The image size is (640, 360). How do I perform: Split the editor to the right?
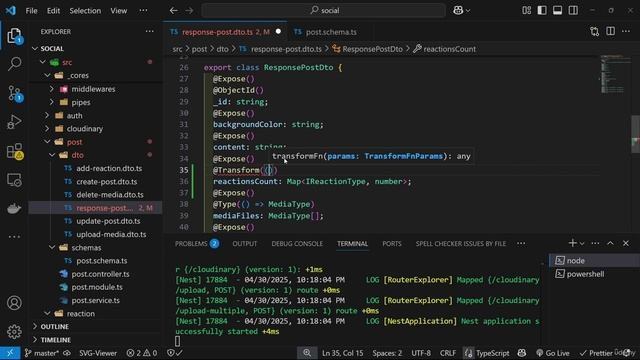coord(610,31)
